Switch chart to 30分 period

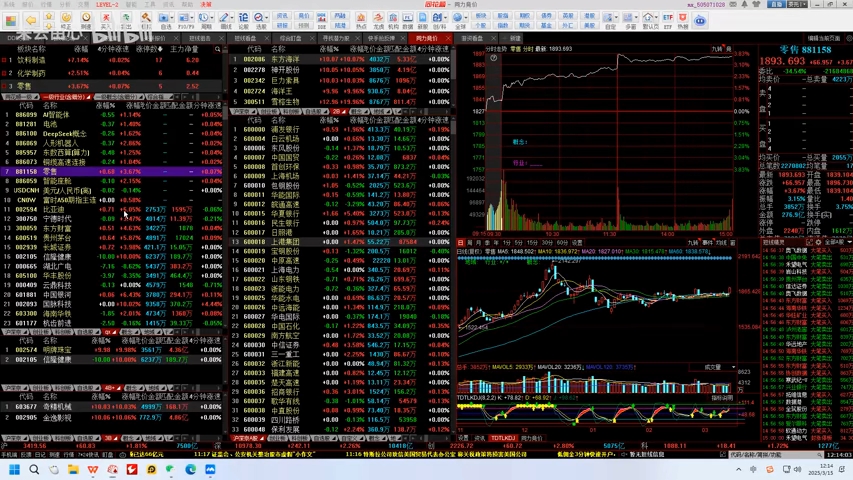tap(547, 242)
